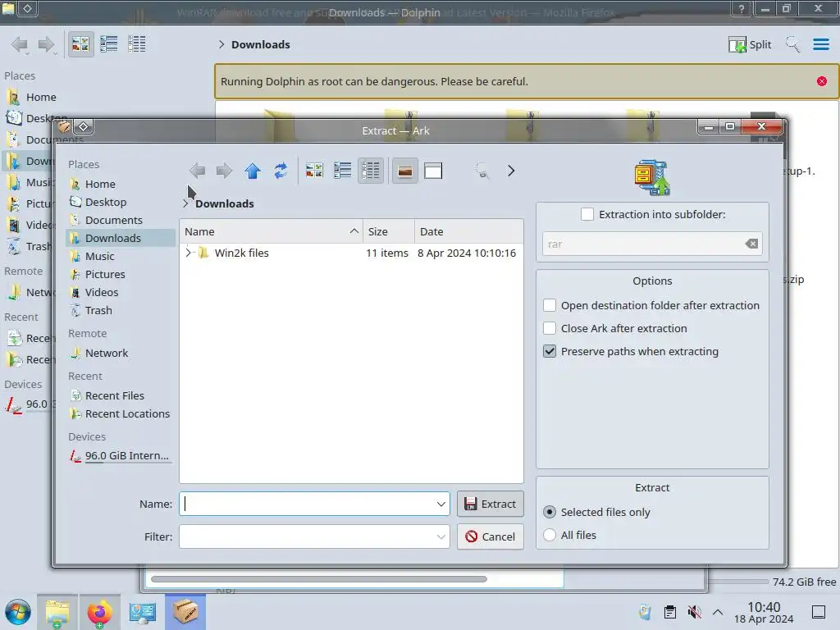Open Dolphin file manager from the taskbar

click(x=57, y=612)
